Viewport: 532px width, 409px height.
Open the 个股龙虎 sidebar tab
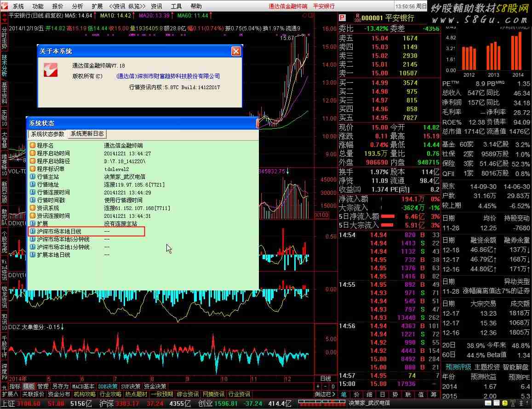point(4,243)
